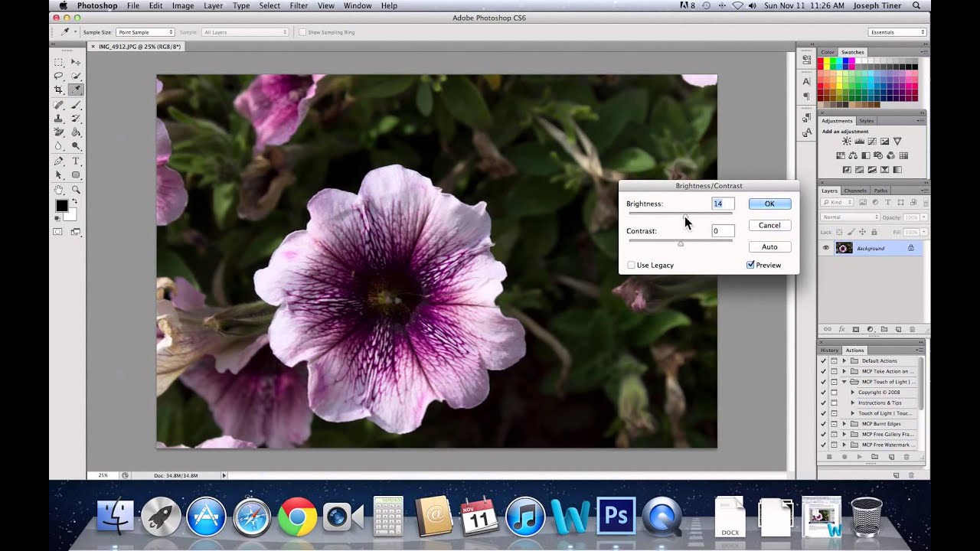Open Google Chrome from the Dock
The height and width of the screenshot is (551, 980).
pos(297,517)
